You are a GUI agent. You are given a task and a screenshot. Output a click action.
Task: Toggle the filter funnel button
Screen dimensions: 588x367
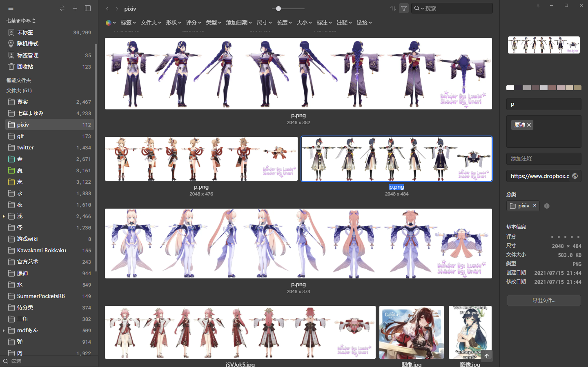[404, 8]
